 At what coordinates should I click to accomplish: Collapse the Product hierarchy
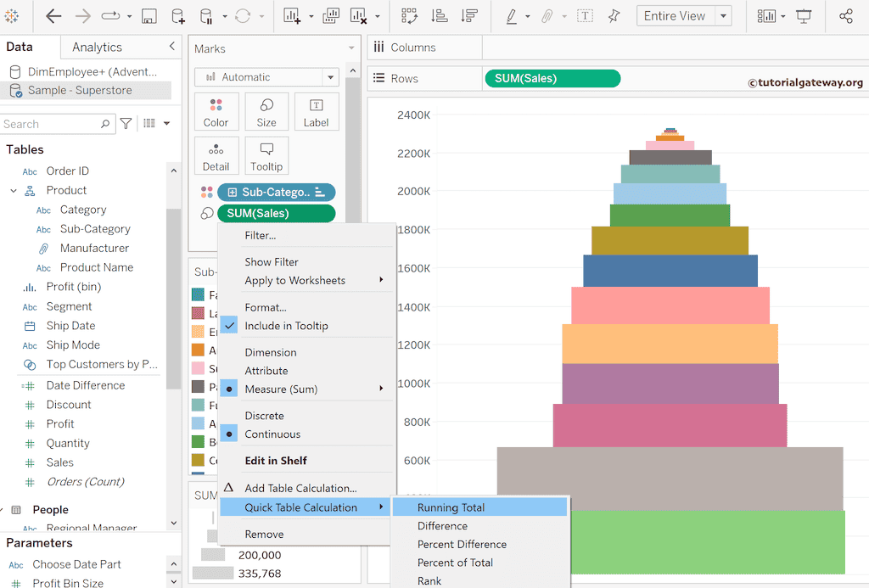[x=14, y=191]
